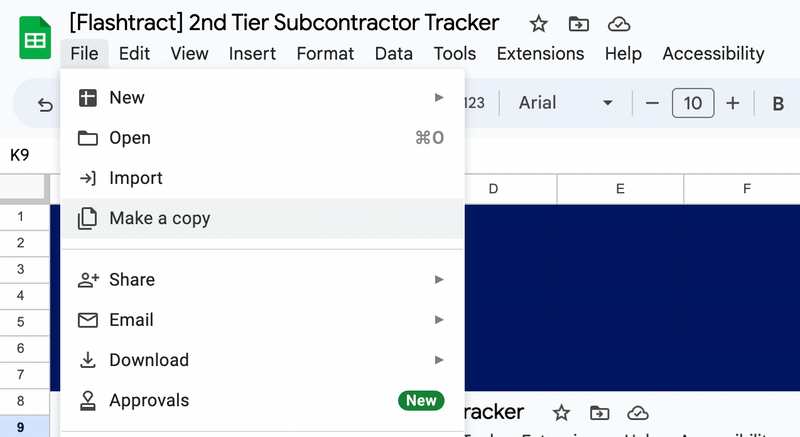Open the Extensions menu
Image resolution: width=800 pixels, height=437 pixels.
(x=540, y=54)
